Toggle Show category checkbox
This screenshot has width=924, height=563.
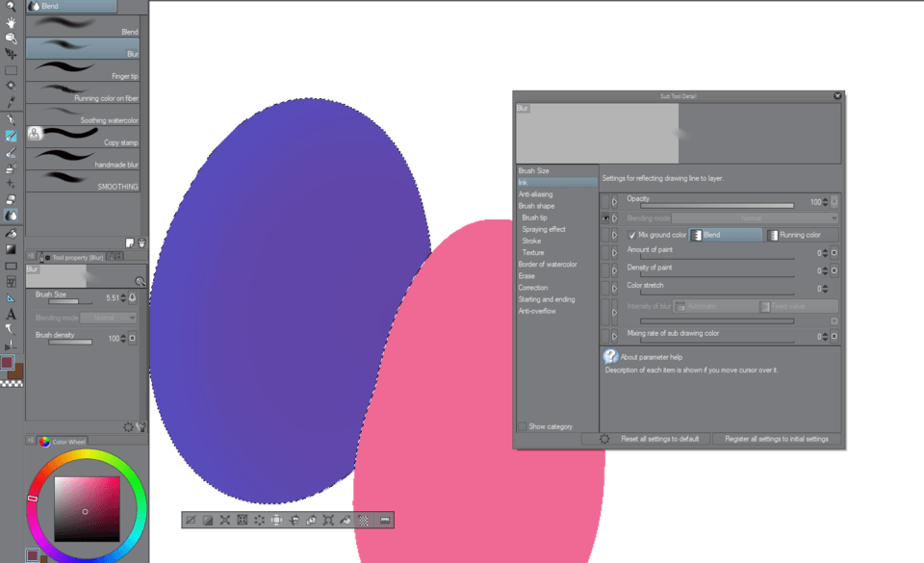click(522, 426)
